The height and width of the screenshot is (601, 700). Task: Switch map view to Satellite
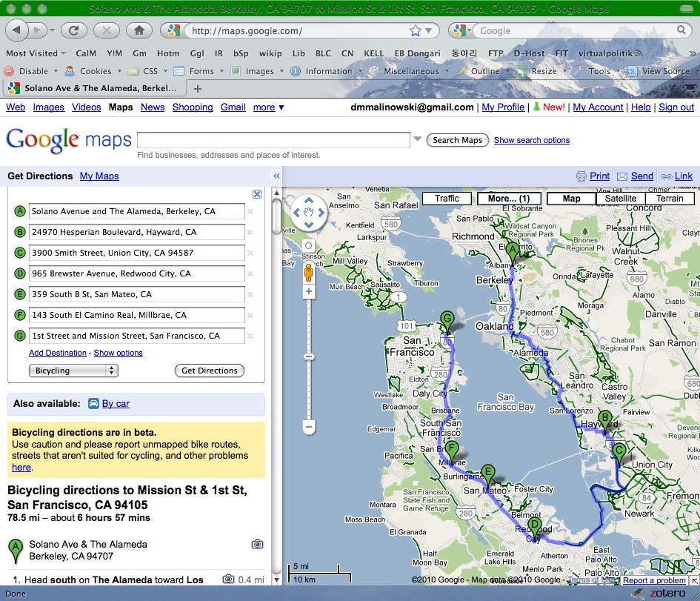point(620,199)
